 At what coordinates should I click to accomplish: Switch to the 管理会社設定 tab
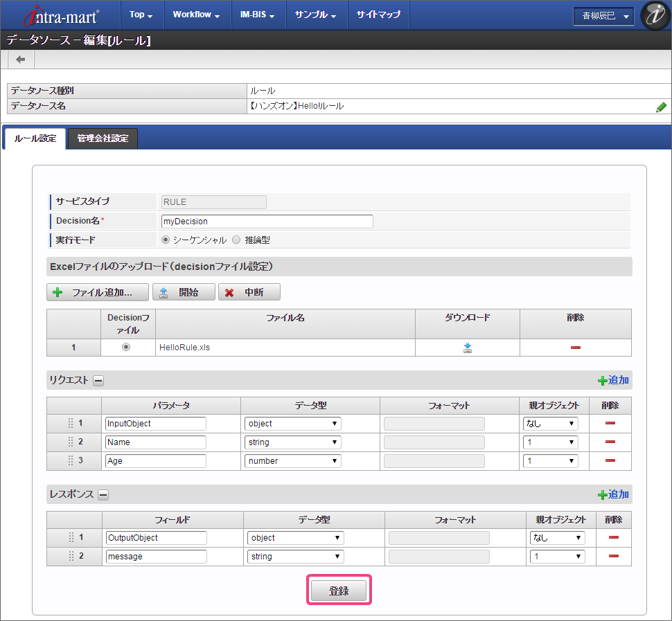pos(103,138)
